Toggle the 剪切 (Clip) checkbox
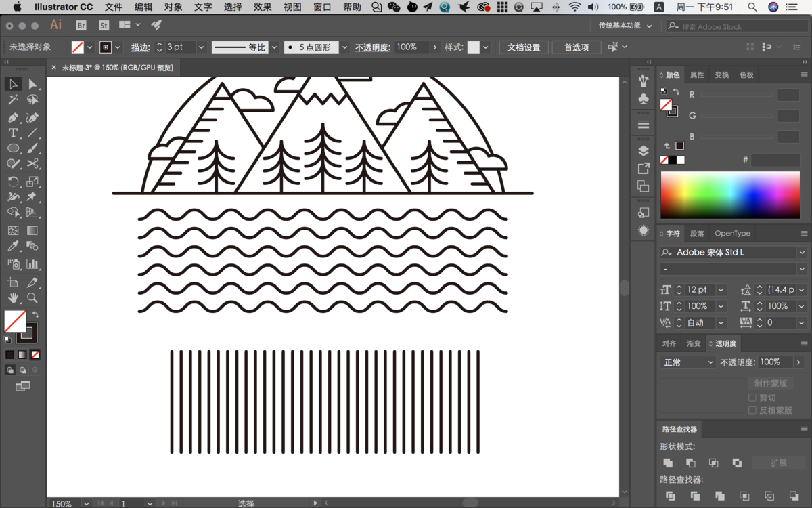This screenshot has height=508, width=812. [752, 398]
